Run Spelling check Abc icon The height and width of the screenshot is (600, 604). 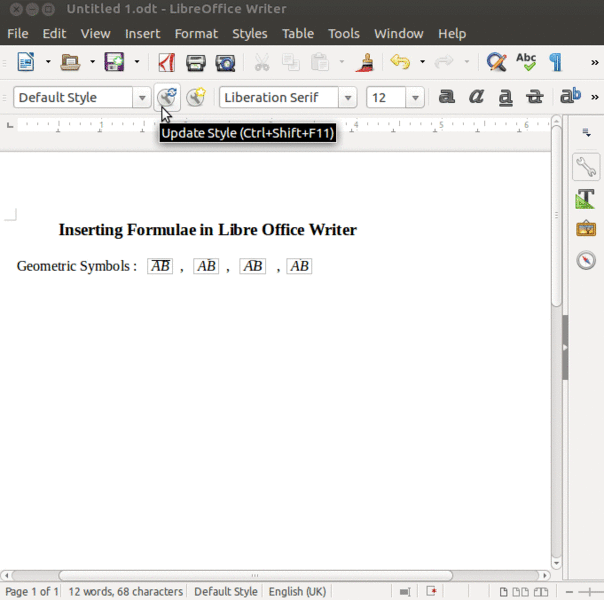(x=526, y=62)
